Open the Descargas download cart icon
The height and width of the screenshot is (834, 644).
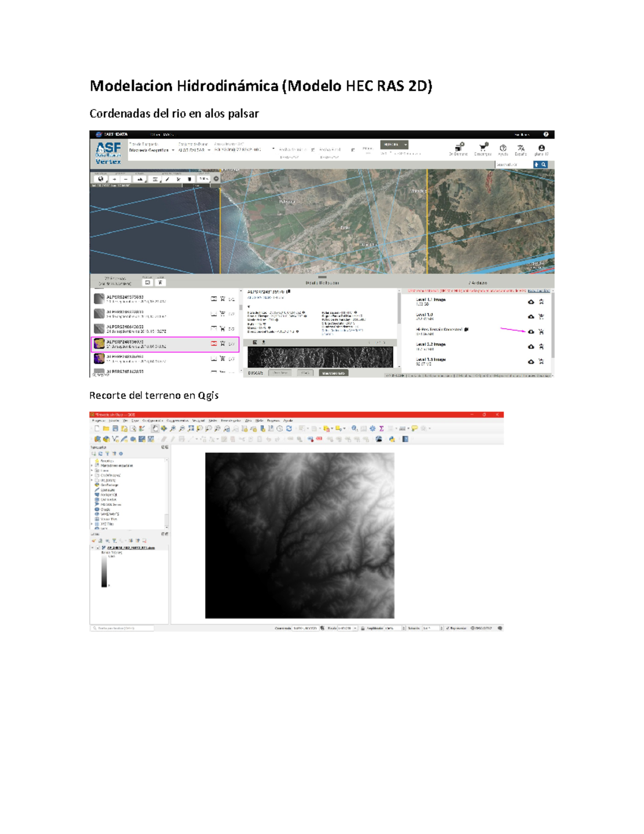coord(483,148)
